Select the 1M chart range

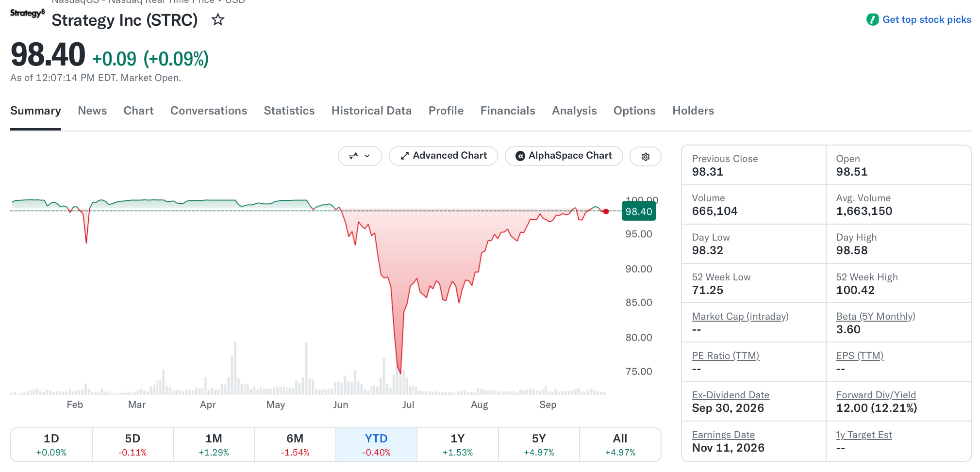(214, 444)
